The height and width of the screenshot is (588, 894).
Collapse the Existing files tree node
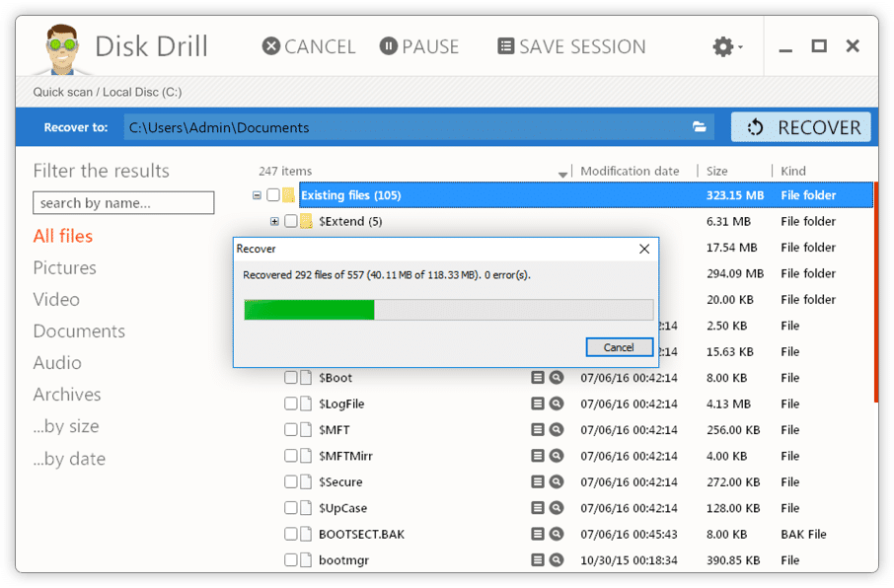[258, 195]
